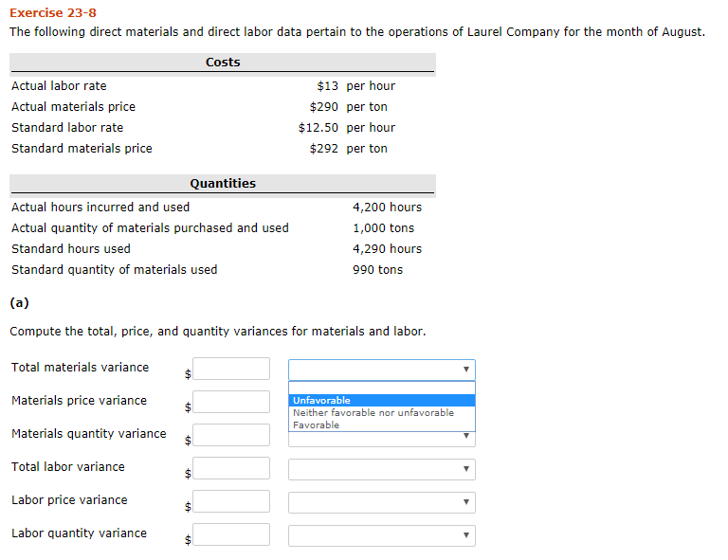Click the Total materials variance label
The height and width of the screenshot is (560, 728).
coord(81,368)
